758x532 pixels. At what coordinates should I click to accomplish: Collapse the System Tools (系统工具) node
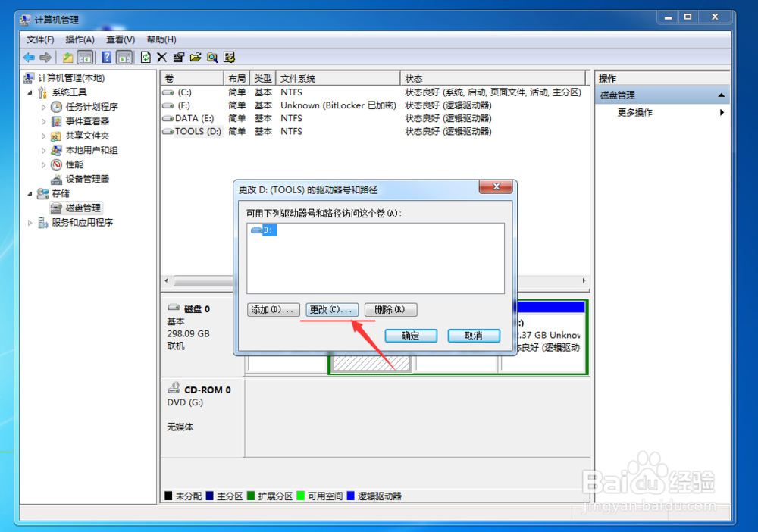[30, 92]
